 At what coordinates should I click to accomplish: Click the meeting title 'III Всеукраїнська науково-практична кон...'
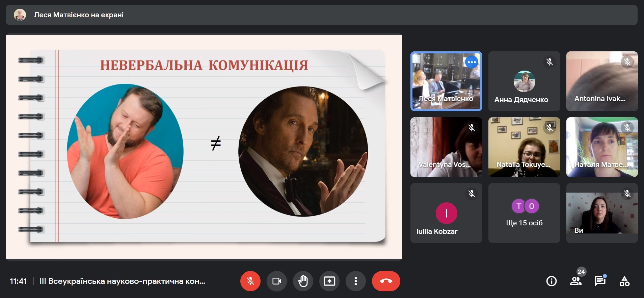coord(122,281)
